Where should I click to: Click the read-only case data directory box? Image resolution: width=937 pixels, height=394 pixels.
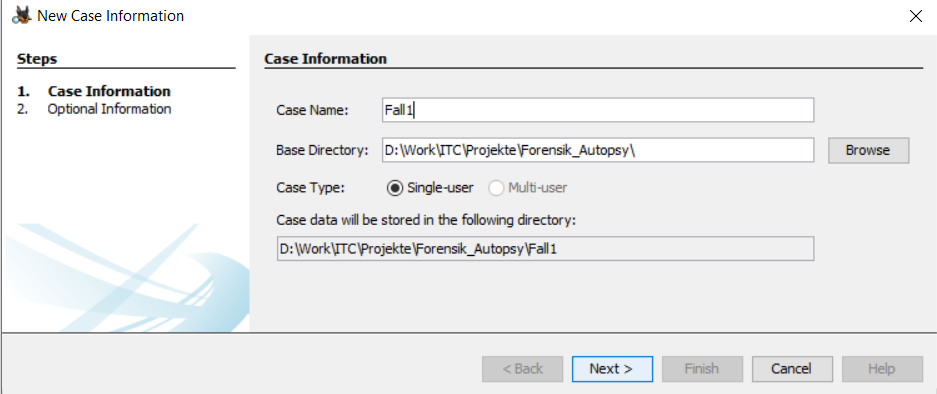click(x=546, y=249)
